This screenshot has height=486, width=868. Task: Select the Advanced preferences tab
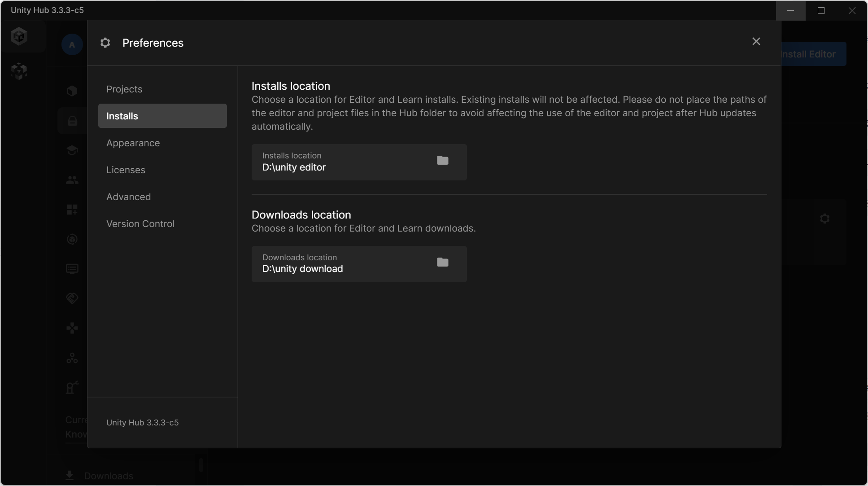pyautogui.click(x=128, y=197)
